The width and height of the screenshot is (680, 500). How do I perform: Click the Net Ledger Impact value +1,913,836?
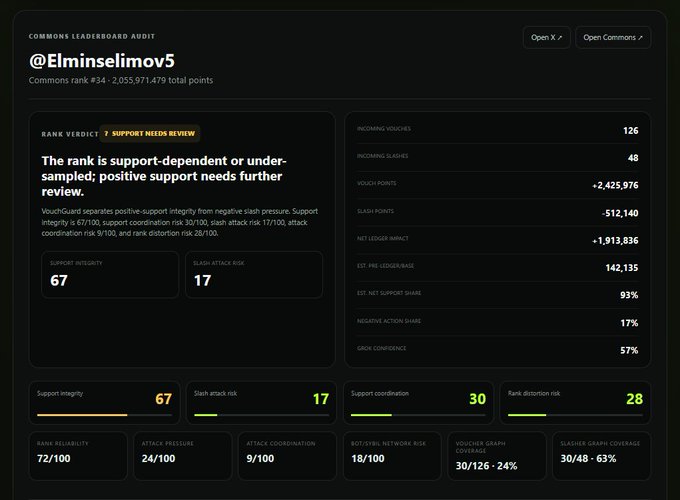pos(615,240)
